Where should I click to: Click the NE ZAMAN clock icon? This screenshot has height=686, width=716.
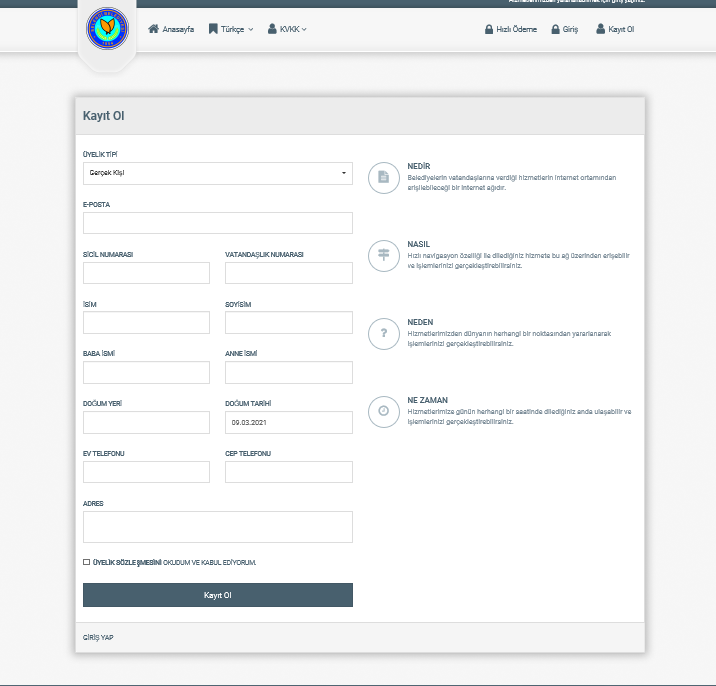tap(384, 412)
